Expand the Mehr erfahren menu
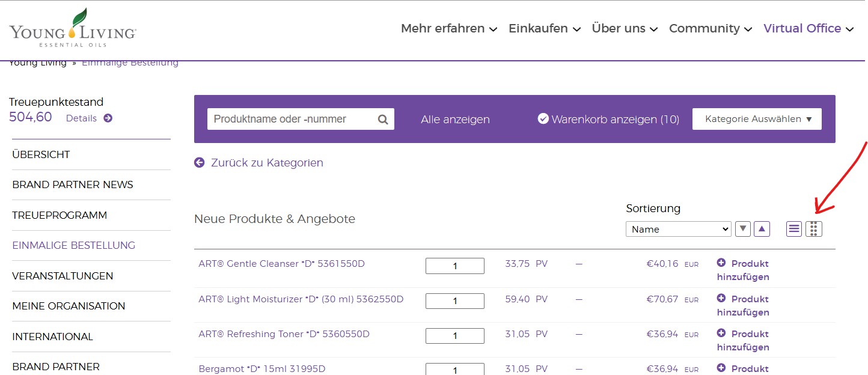868x375 pixels. pyautogui.click(x=448, y=29)
